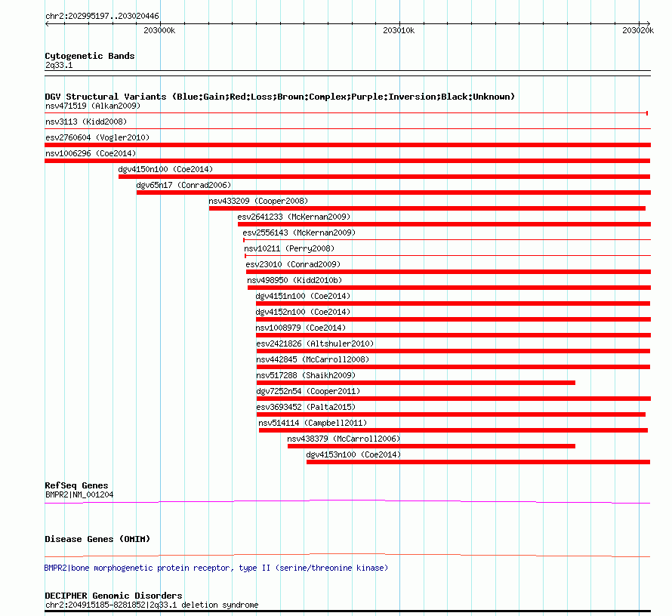Click the 203020k ruler tick label

coord(638,30)
